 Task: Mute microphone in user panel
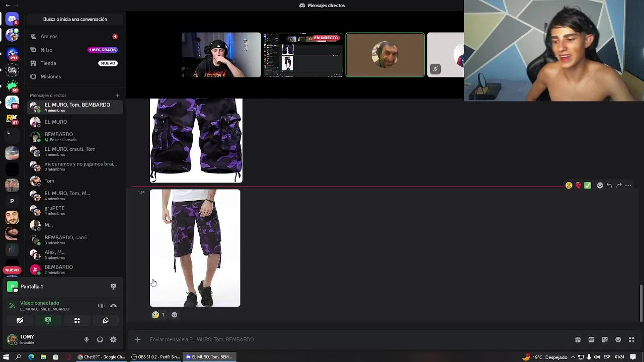click(x=87, y=340)
